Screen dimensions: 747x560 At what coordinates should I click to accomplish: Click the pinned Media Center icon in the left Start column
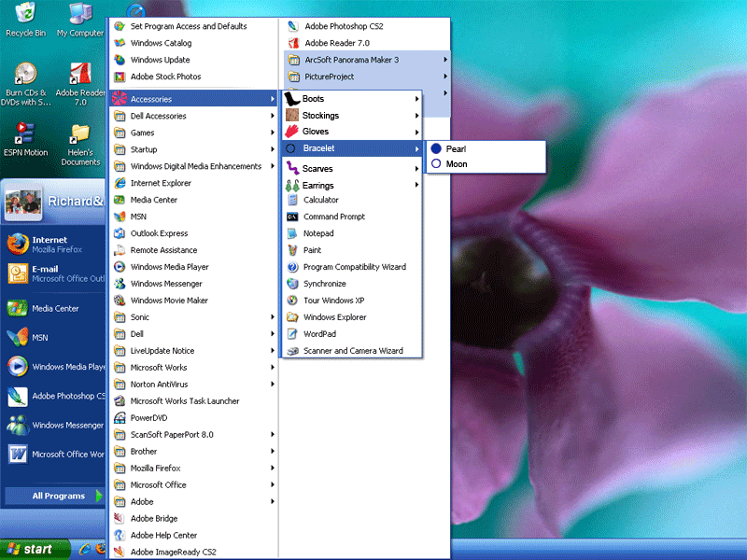(17, 309)
